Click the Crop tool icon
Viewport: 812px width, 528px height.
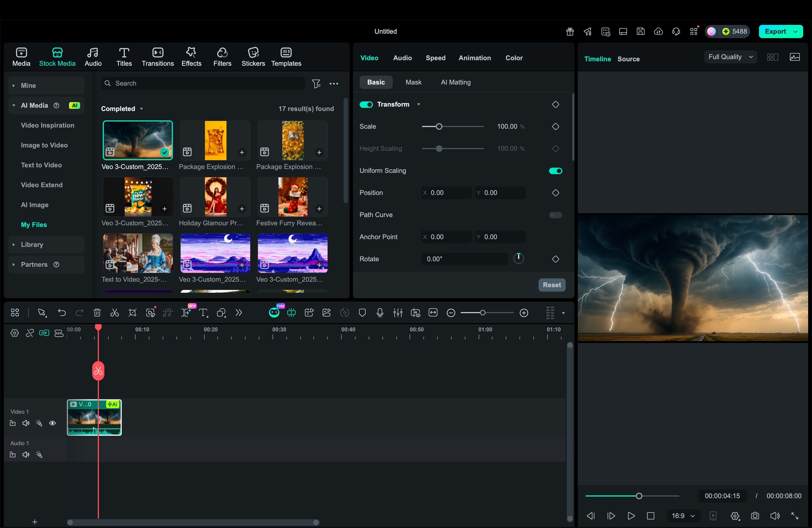point(132,313)
